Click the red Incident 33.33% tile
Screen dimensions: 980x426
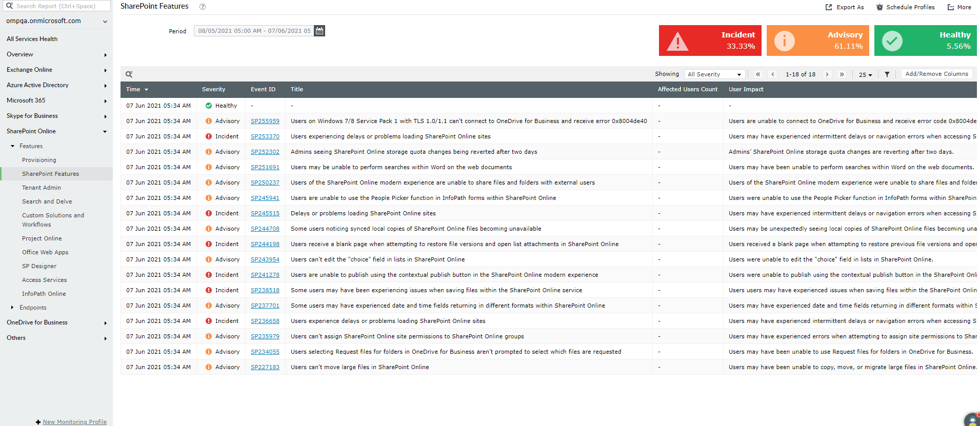[x=710, y=40]
